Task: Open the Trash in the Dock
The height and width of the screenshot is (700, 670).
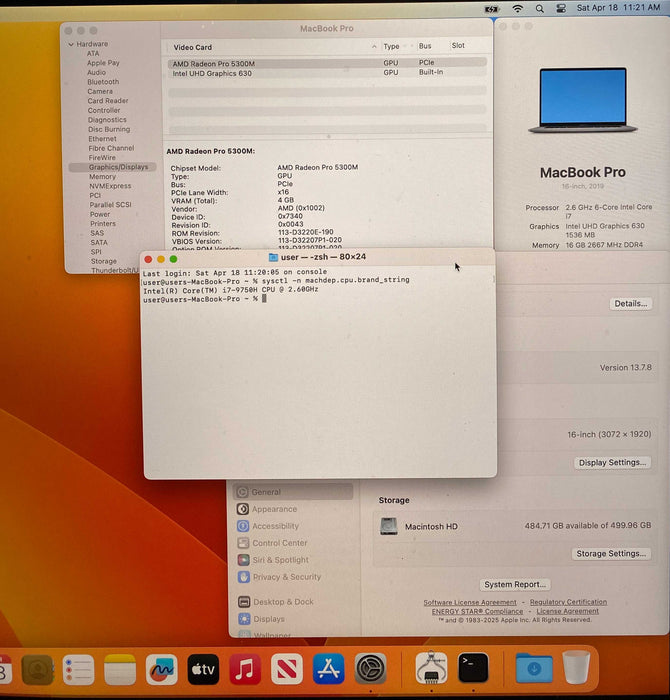Action: coord(576,667)
